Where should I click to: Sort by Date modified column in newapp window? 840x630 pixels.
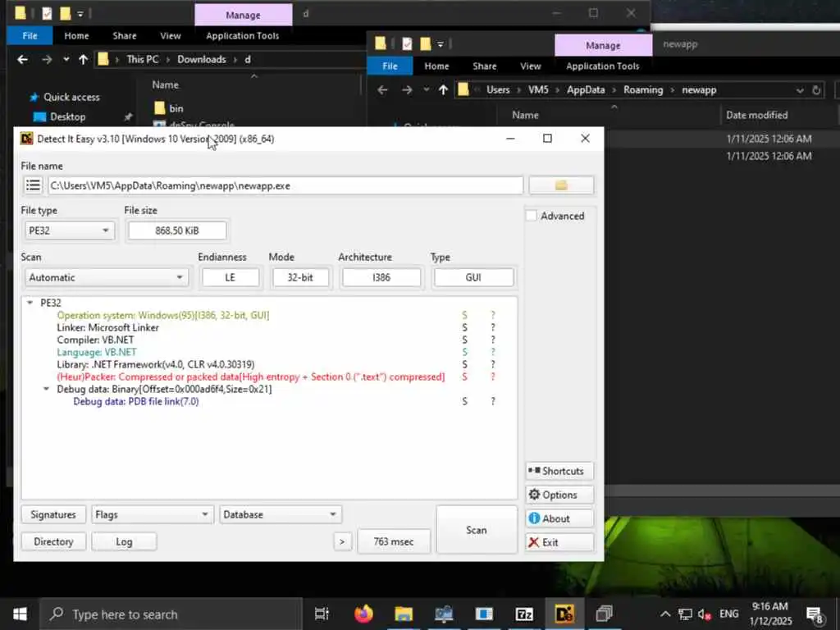point(757,115)
